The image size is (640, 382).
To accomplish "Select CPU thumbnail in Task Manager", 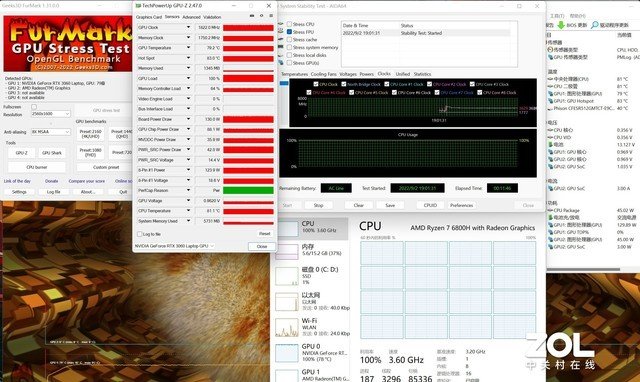I will point(287,229).
